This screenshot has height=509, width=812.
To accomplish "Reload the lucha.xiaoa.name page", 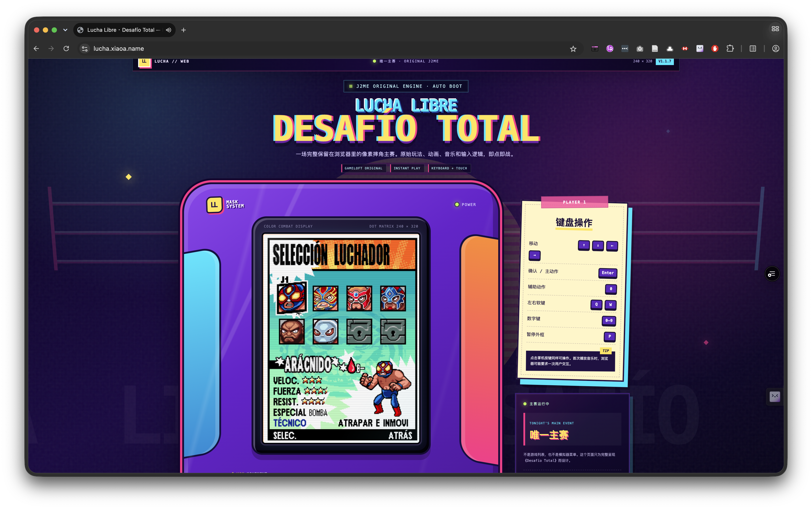I will (66, 49).
